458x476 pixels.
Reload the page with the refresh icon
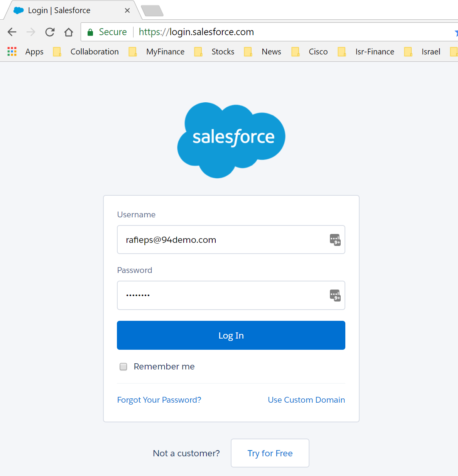[x=50, y=32]
